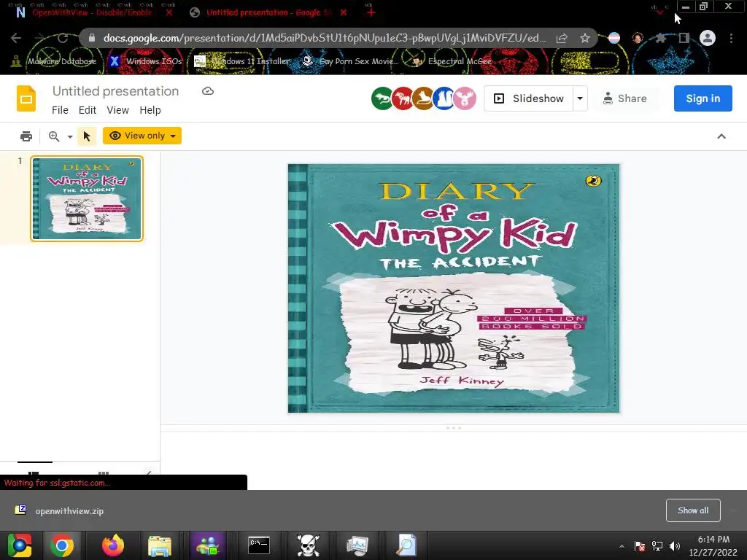The width and height of the screenshot is (747, 560).
Task: Reload the current page
Action: click(x=63, y=38)
